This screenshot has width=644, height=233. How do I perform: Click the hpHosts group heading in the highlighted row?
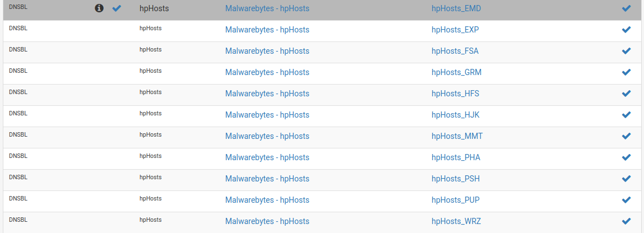point(154,8)
